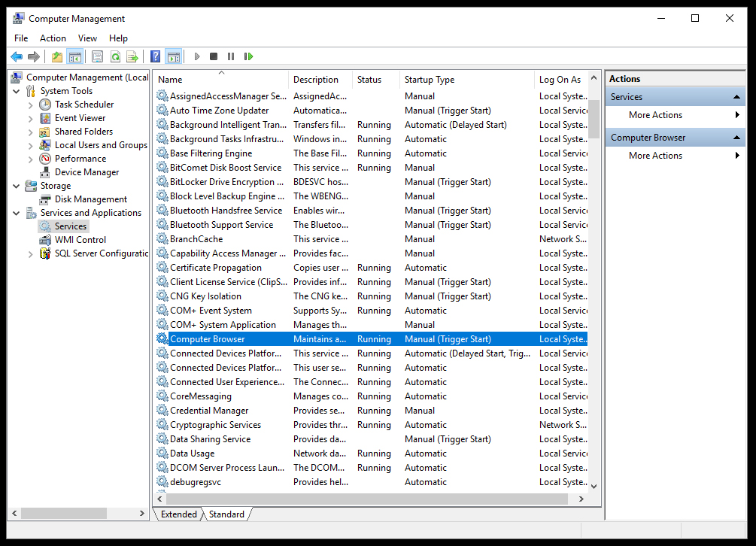Collapse the Storage tree node
This screenshot has width=756, height=546.
tap(17, 186)
